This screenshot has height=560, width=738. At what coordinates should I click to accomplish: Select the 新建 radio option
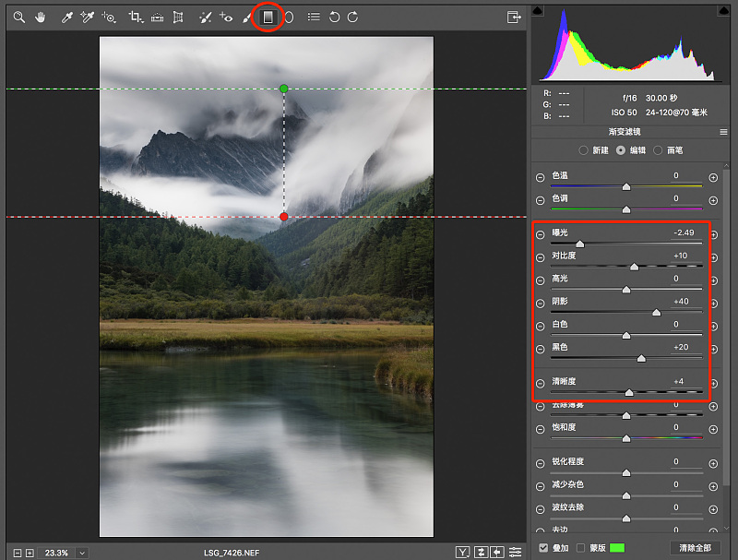[x=583, y=150]
